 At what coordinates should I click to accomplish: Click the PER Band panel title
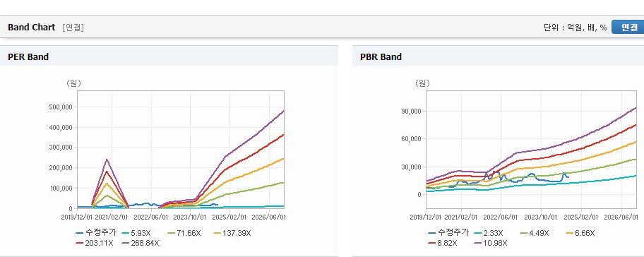28,57
